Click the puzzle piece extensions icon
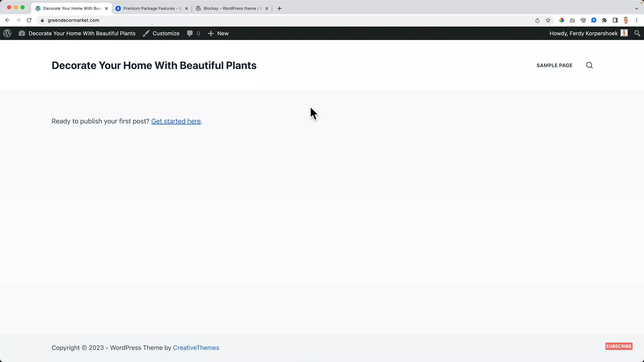644x362 pixels. tap(604, 20)
